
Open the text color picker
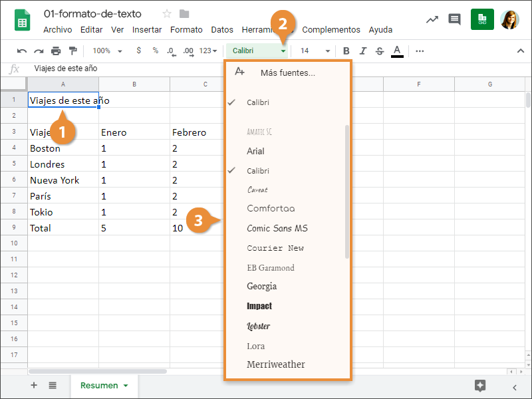[397, 51]
